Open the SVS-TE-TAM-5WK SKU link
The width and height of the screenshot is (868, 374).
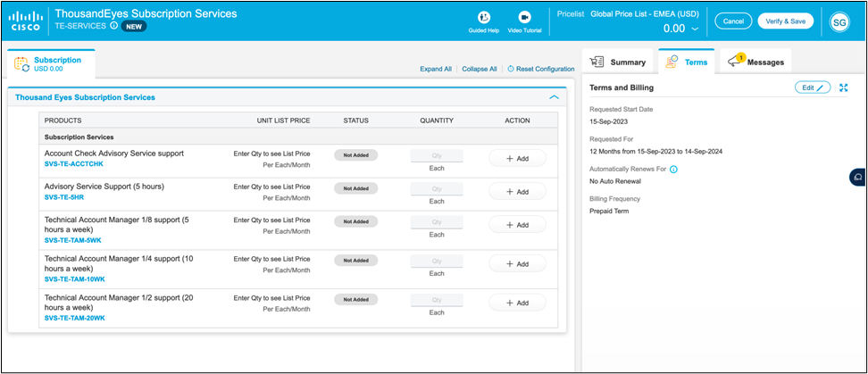point(72,241)
